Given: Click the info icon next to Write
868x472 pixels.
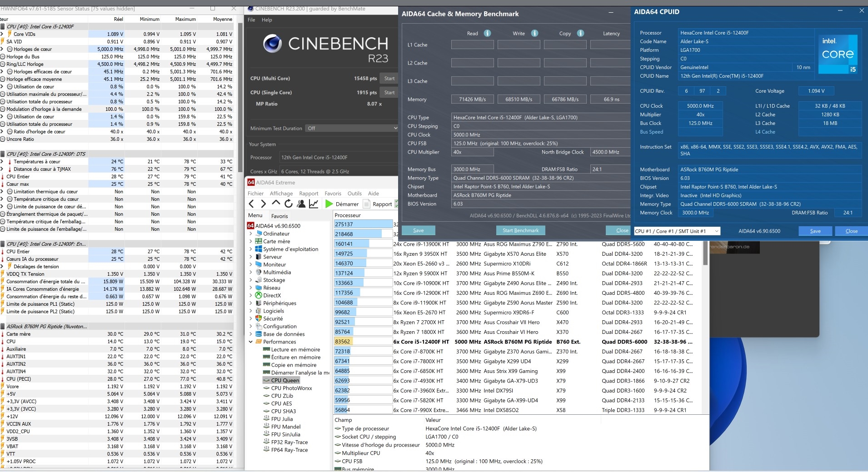Looking at the screenshot, I should point(534,33).
